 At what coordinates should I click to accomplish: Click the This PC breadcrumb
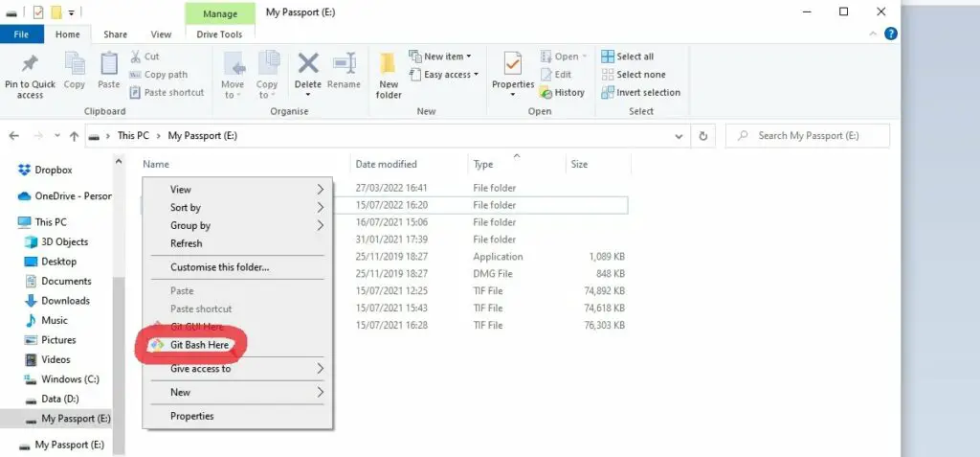(133, 136)
